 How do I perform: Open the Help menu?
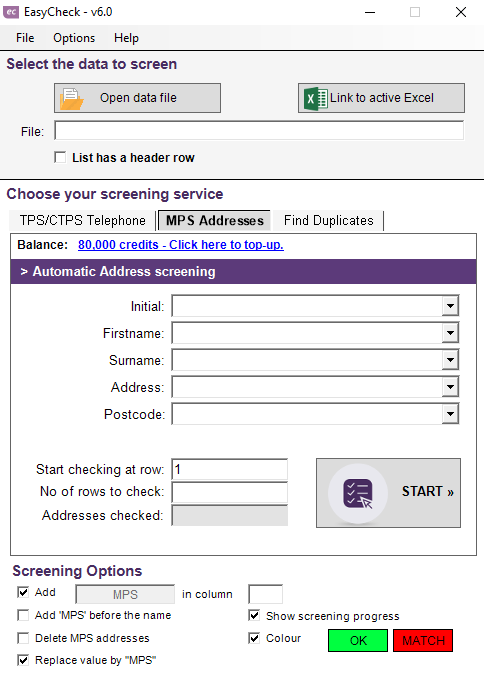click(x=126, y=38)
